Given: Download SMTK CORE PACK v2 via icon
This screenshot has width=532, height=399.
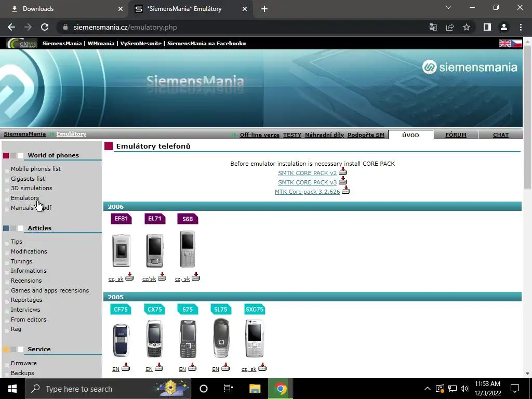Looking at the screenshot, I should [343, 171].
